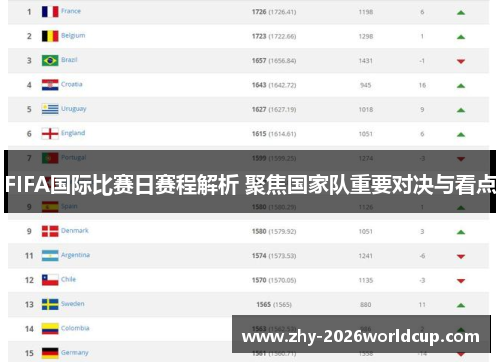This screenshot has height=362, width=500.
Task: Select previous points 1018 in Uruguay row
Action: click(x=366, y=109)
